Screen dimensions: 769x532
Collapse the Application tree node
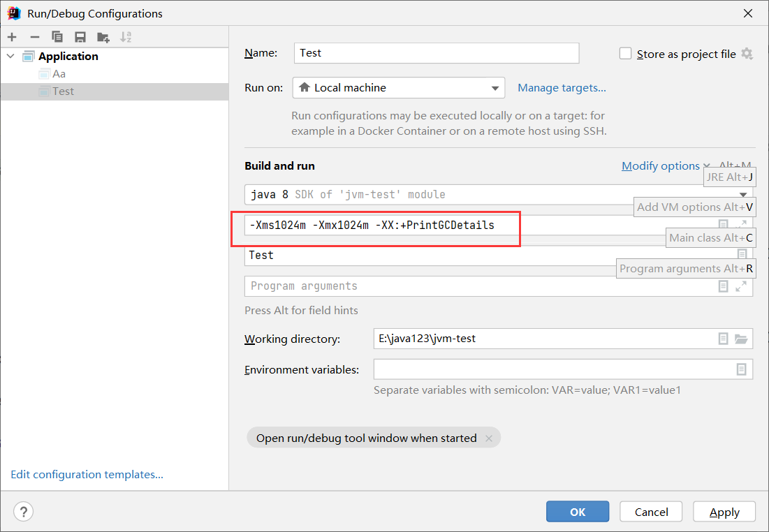(10, 57)
